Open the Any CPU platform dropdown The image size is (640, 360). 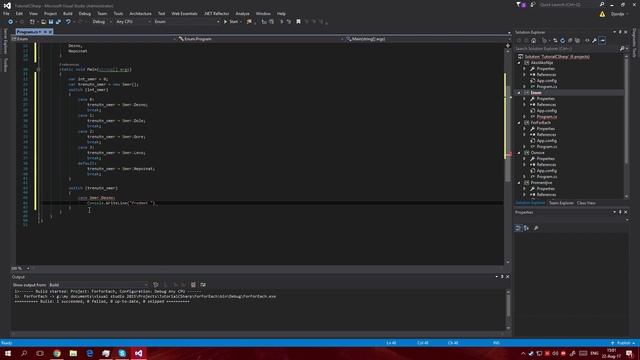tap(133, 22)
